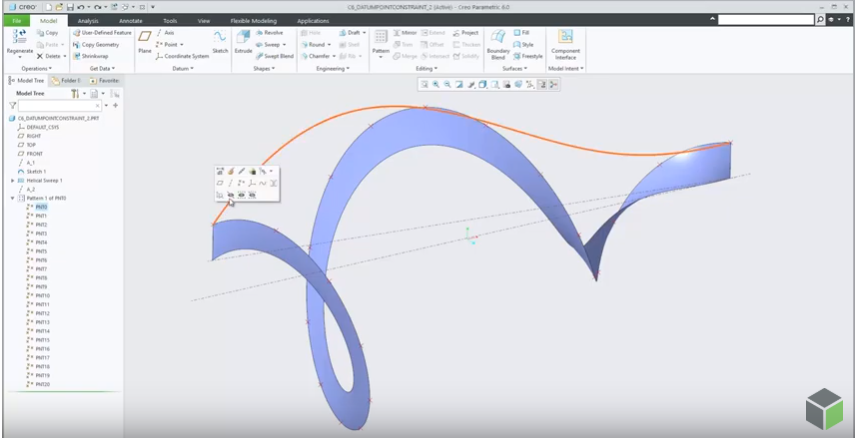
Task: Expand the Helical Sweep 1 tree node
Action: tap(12, 180)
